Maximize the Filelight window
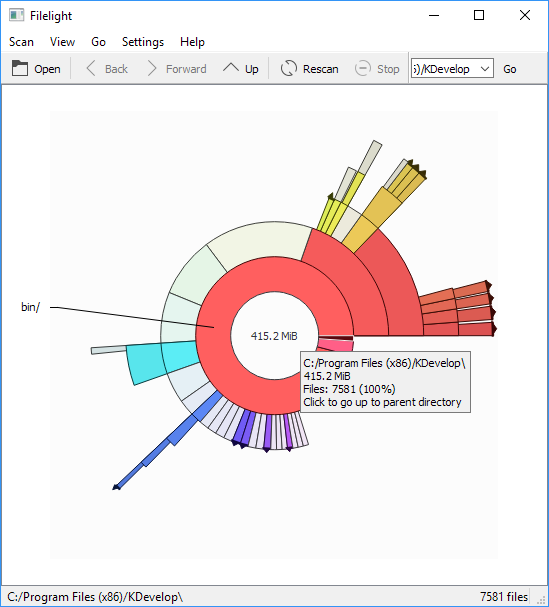The image size is (549, 607). click(479, 15)
